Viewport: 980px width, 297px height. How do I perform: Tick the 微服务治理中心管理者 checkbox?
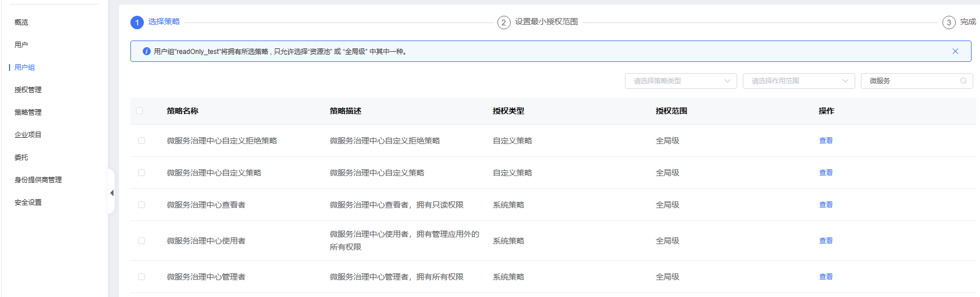click(x=142, y=277)
